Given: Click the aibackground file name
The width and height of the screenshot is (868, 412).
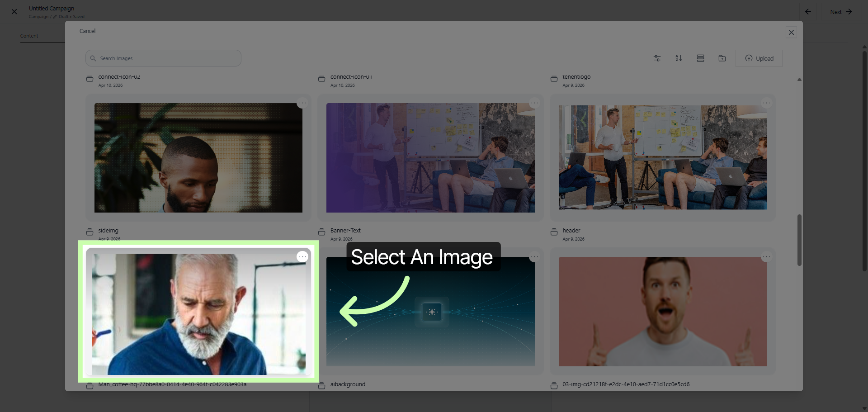Looking at the screenshot, I should point(348,384).
